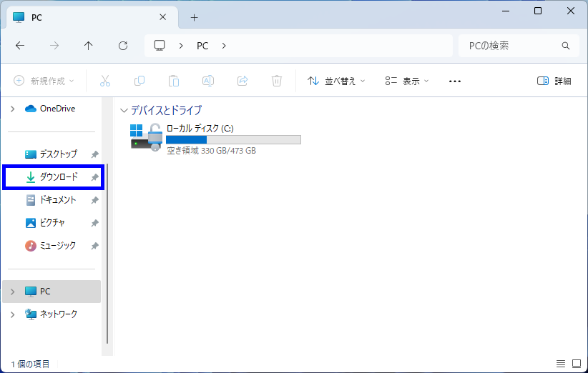Open a new tab with plus button
This screenshot has height=373, width=588.
point(194,17)
